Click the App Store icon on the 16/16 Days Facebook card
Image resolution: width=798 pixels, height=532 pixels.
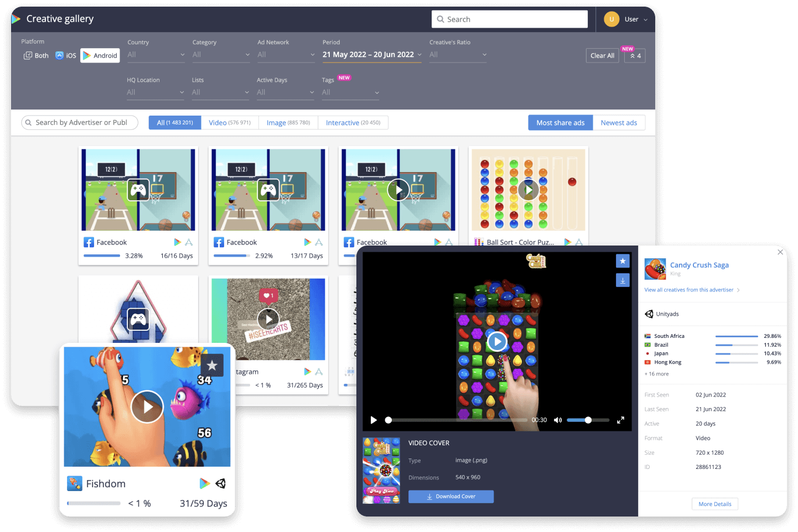pyautogui.click(x=189, y=242)
